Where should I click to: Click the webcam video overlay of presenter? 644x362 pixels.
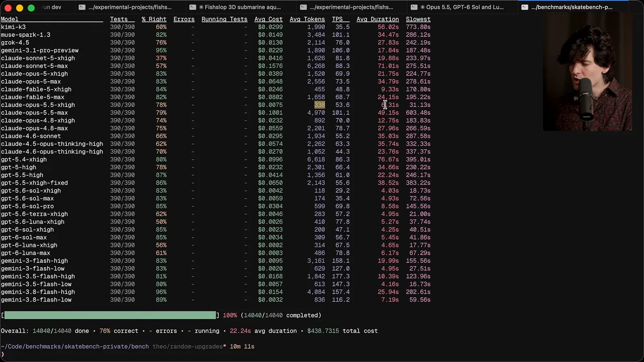click(587, 72)
